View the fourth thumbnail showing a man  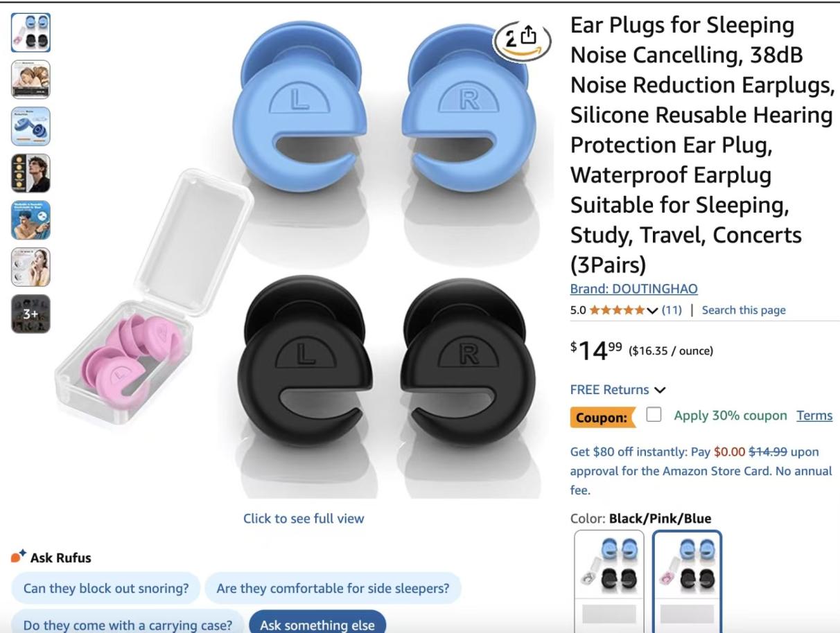[30, 173]
